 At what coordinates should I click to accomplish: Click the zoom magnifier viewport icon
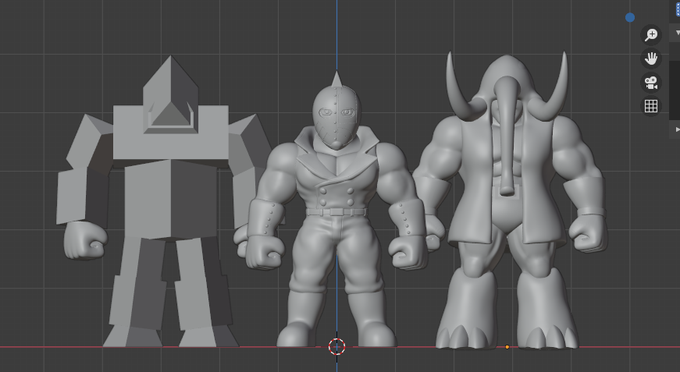pos(651,35)
